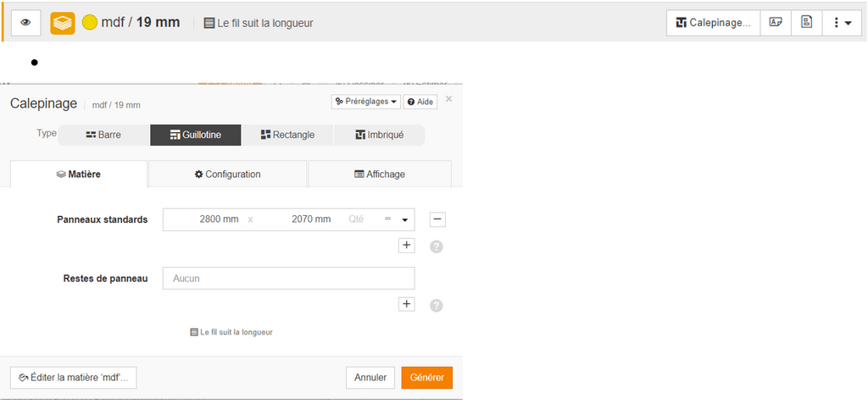
Task: Add a new standard panel with plus
Action: pyautogui.click(x=406, y=246)
